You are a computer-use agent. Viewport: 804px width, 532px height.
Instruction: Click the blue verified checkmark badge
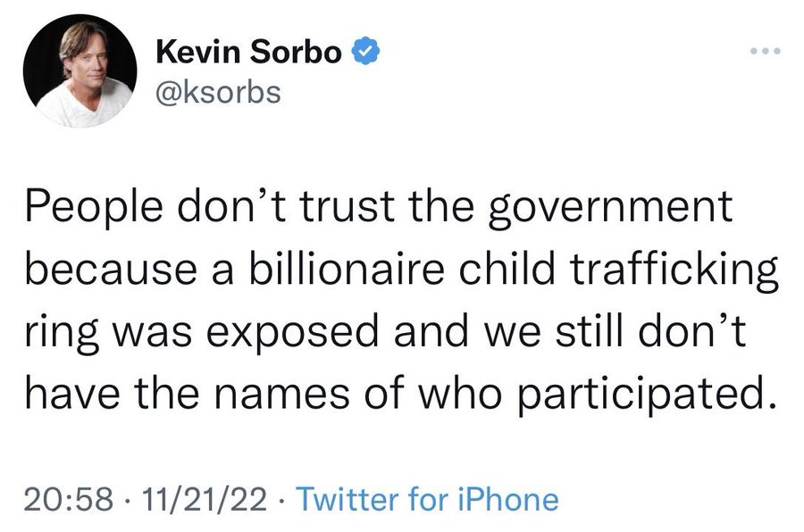click(x=360, y=52)
